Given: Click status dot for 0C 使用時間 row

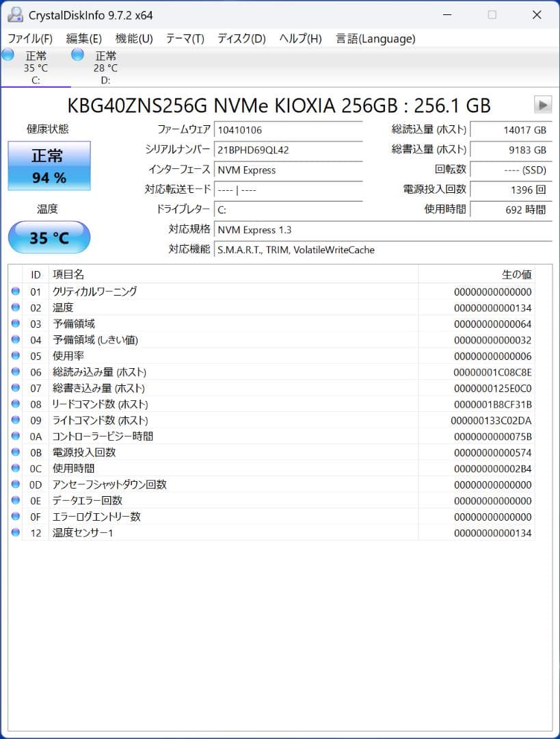Looking at the screenshot, I should pos(16,468).
